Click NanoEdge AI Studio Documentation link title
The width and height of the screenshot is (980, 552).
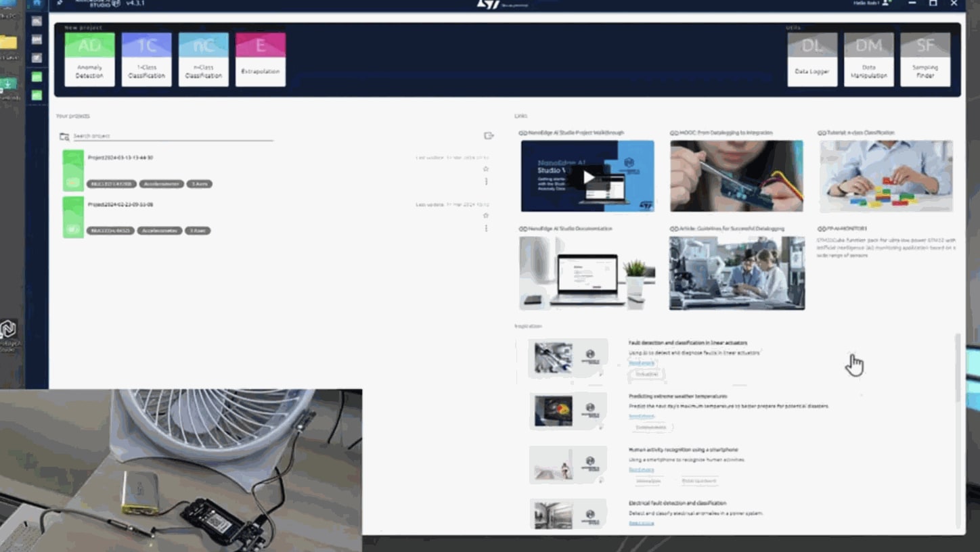point(570,229)
